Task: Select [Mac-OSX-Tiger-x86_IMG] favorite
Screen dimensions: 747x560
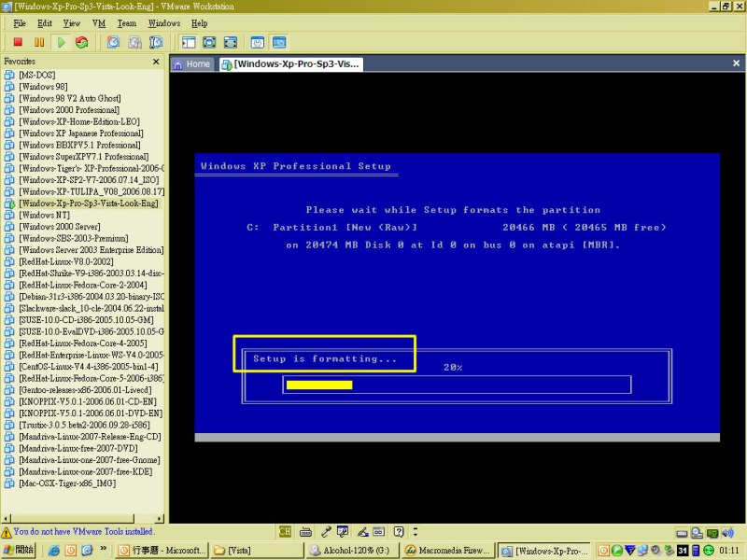Action: pos(67,483)
